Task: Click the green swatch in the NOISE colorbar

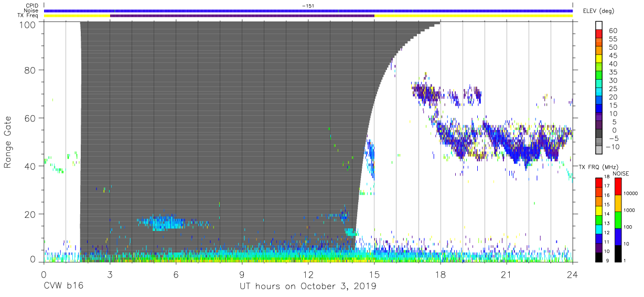Action: point(618,219)
